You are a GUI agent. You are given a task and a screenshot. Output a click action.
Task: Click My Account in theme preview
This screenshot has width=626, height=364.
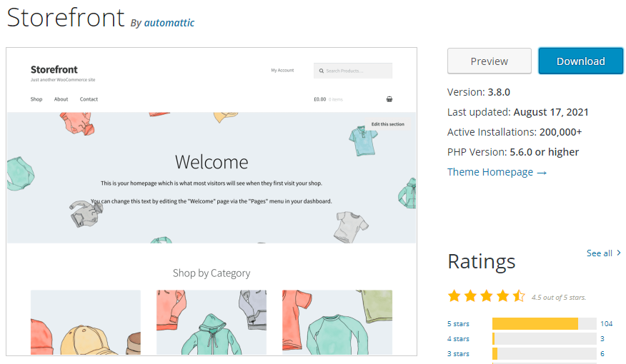pyautogui.click(x=282, y=70)
